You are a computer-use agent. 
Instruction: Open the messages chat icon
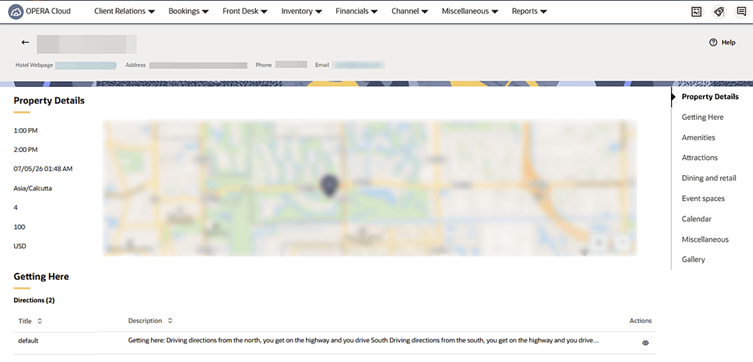tap(741, 12)
